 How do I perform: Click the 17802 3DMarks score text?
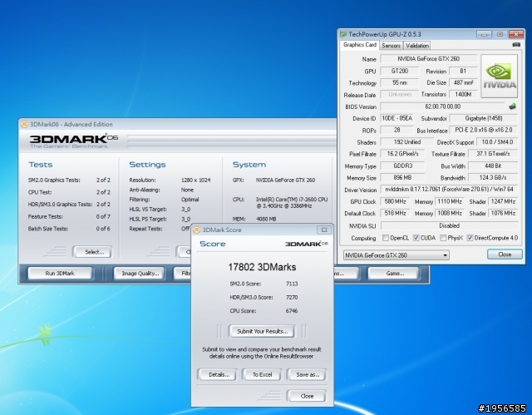(x=262, y=267)
